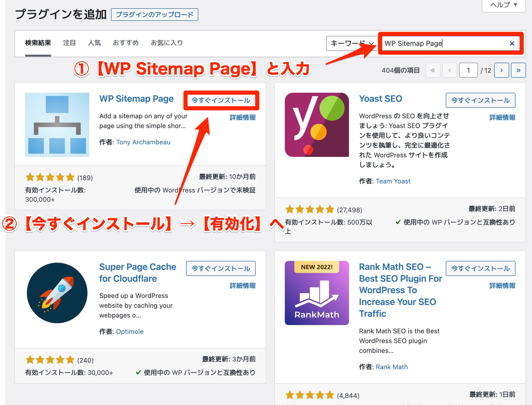Open Tony Archambeau author link
Viewport: 532px width, 405px height.
[143, 142]
